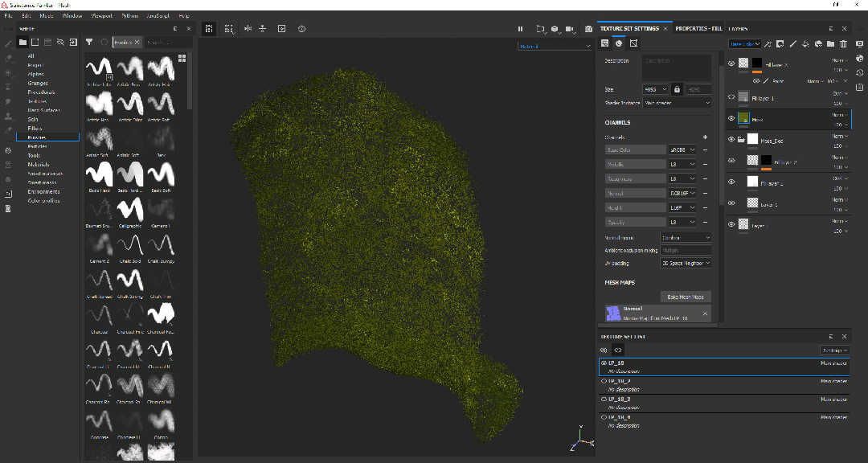
Task: Open the Base Color sRGB8 format dropdown
Action: [x=682, y=150]
